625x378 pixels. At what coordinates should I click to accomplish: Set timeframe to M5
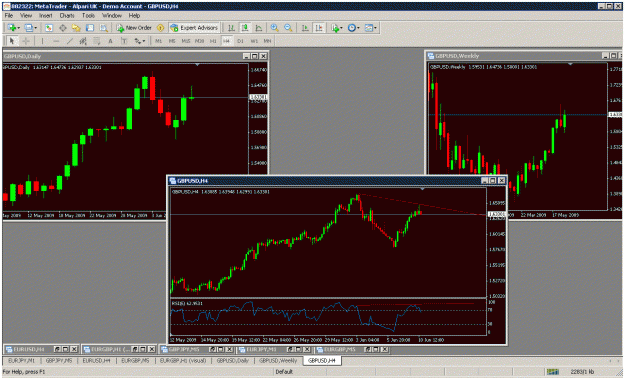point(172,41)
